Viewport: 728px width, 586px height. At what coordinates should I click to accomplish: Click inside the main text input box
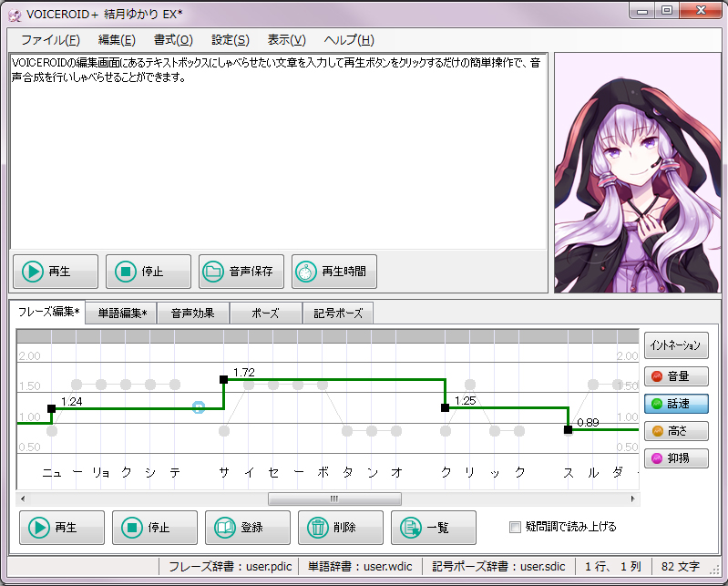click(278, 152)
